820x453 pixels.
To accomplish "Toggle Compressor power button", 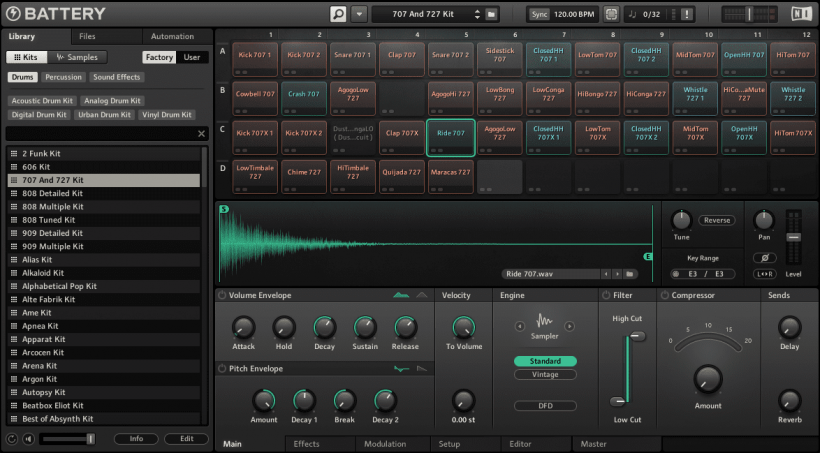I will tap(665, 296).
